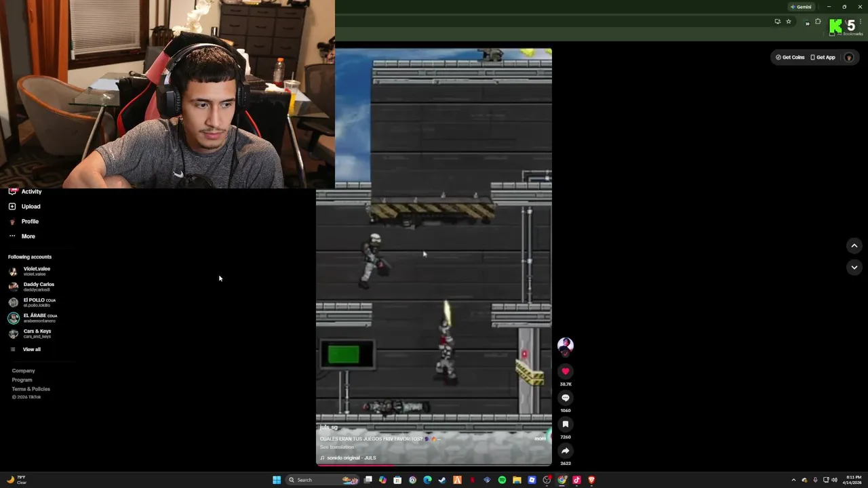Open the All Bookmarks folder
Viewport: 868px width, 488px height.
pos(846,34)
